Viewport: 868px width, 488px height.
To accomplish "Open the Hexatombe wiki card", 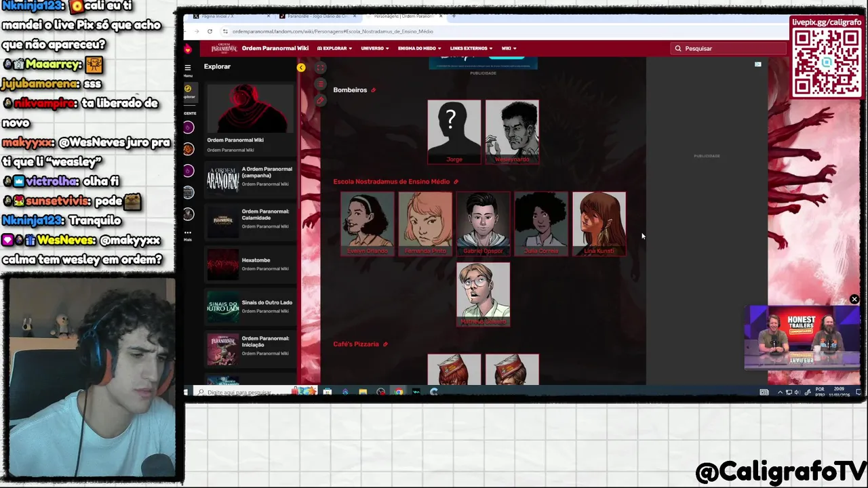I will 250,264.
